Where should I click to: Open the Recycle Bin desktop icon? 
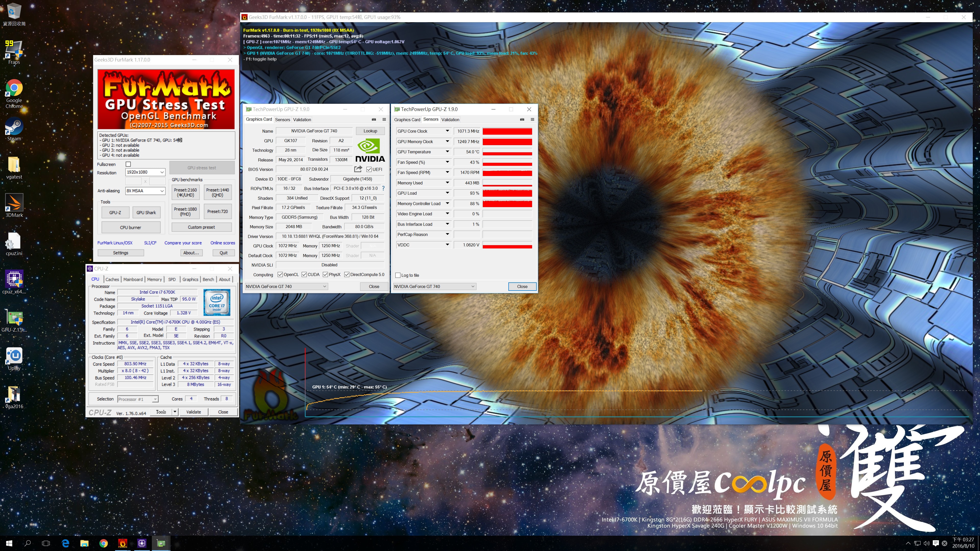click(x=14, y=15)
